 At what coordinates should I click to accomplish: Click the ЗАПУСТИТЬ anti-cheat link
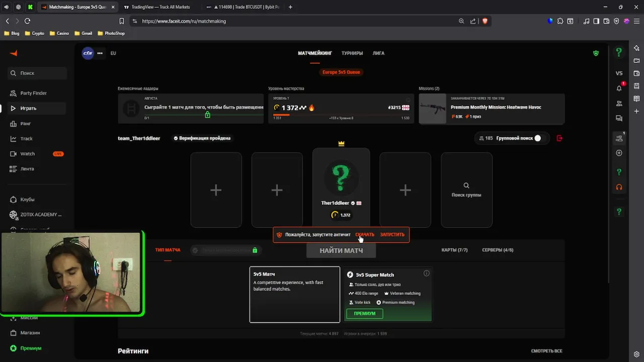(392, 235)
